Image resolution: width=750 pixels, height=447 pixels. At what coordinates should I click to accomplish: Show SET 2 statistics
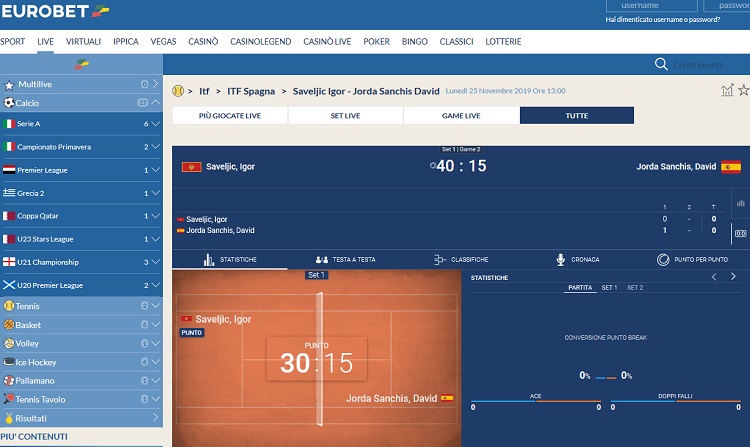[x=635, y=288]
